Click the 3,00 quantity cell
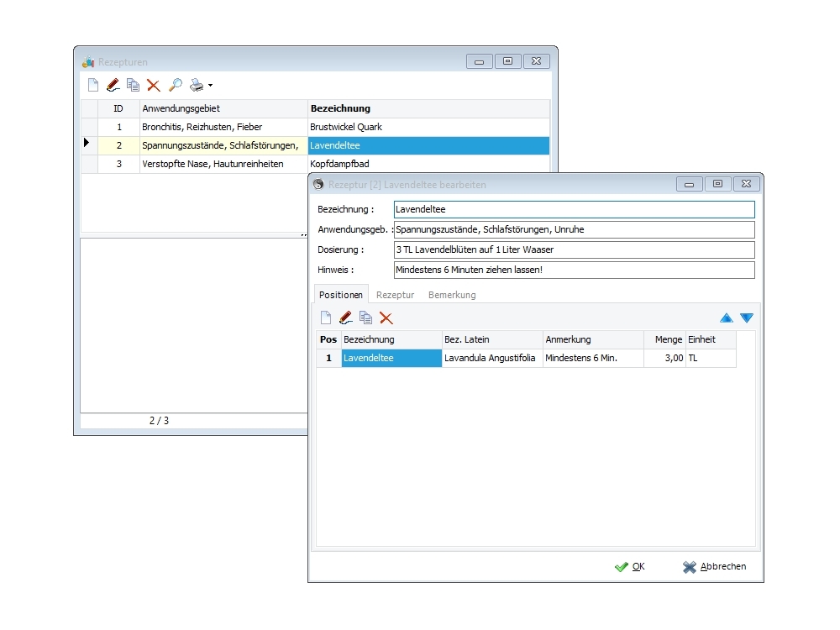 [x=664, y=359]
